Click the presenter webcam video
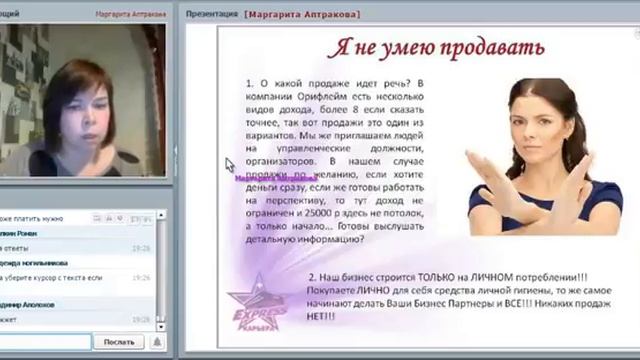The width and height of the screenshot is (640, 360). pyautogui.click(x=83, y=100)
